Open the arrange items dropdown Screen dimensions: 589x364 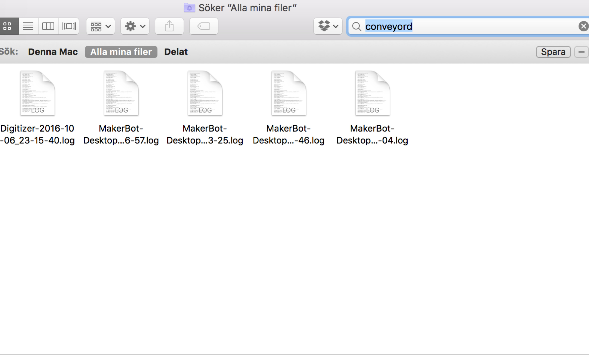click(101, 26)
